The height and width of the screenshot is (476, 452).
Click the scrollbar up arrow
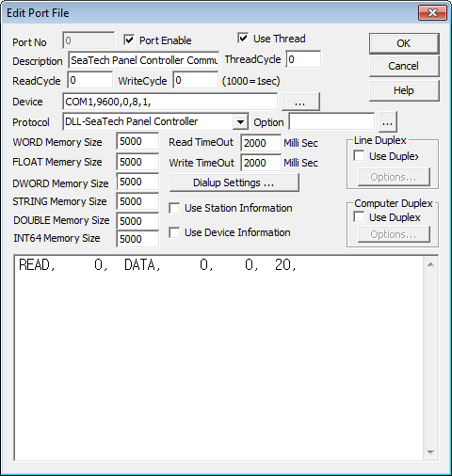coord(430,264)
